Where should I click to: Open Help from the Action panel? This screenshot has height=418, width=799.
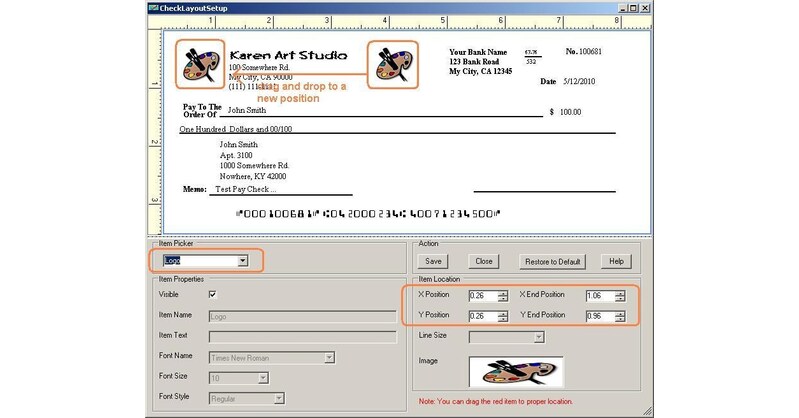pos(617,261)
